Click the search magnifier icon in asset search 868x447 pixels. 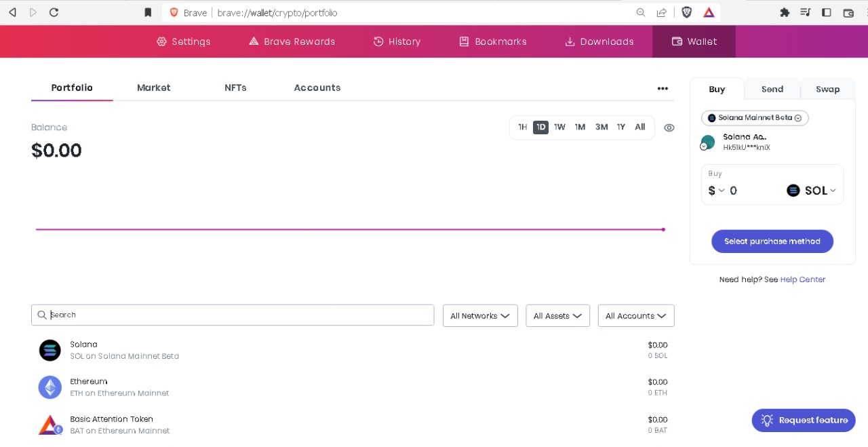pyautogui.click(x=42, y=315)
